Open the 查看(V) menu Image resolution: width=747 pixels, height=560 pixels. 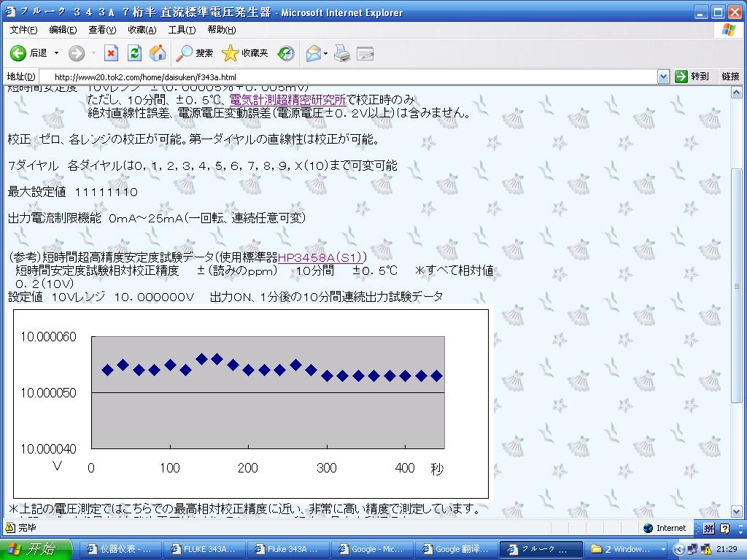point(102,29)
